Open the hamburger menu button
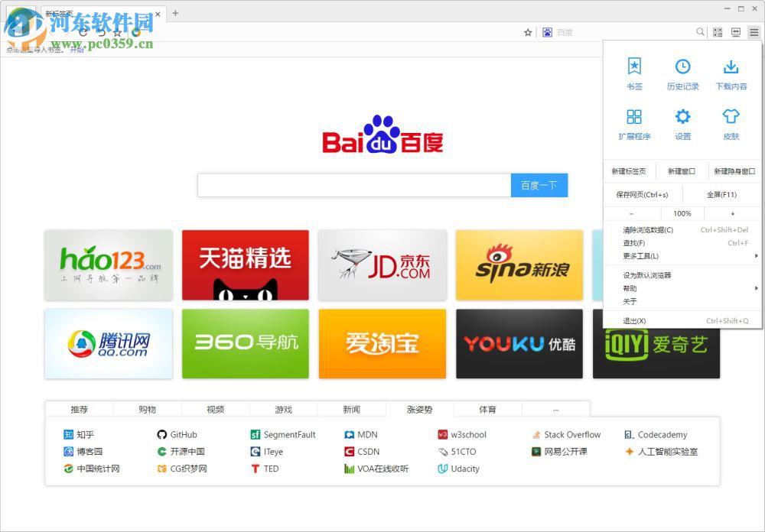The image size is (765, 532). click(754, 32)
